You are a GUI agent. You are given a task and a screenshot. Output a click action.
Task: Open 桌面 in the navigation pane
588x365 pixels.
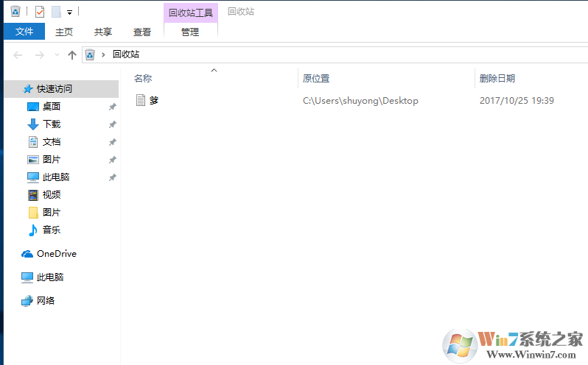[52, 106]
